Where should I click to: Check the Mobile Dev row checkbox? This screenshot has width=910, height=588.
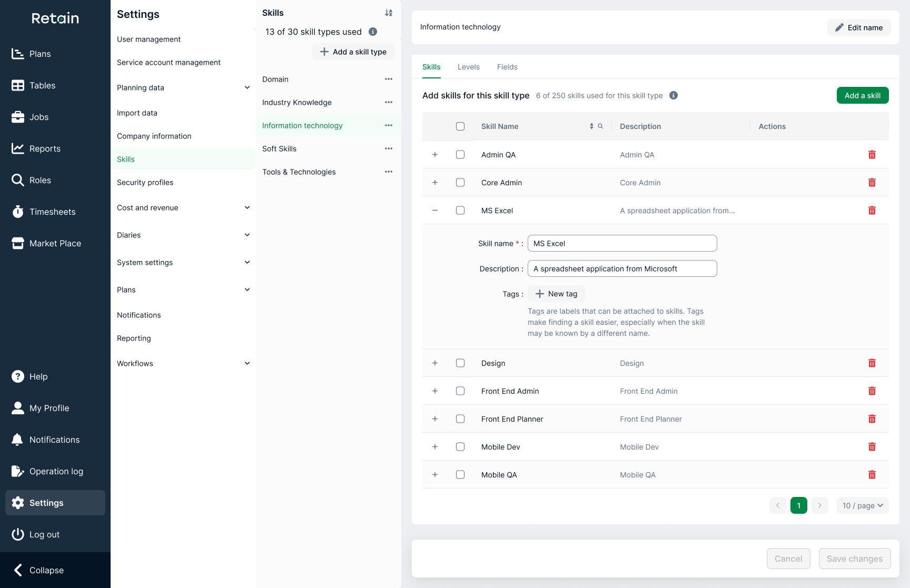pos(460,446)
